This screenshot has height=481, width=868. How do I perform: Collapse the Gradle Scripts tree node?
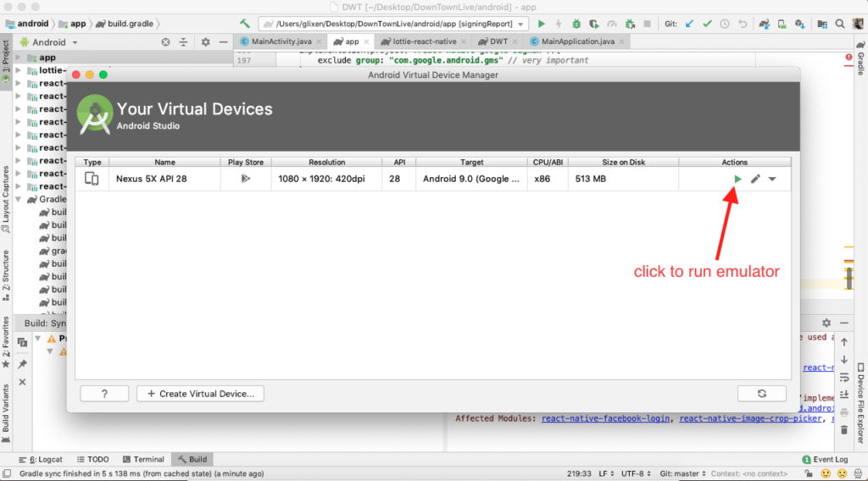(19, 199)
